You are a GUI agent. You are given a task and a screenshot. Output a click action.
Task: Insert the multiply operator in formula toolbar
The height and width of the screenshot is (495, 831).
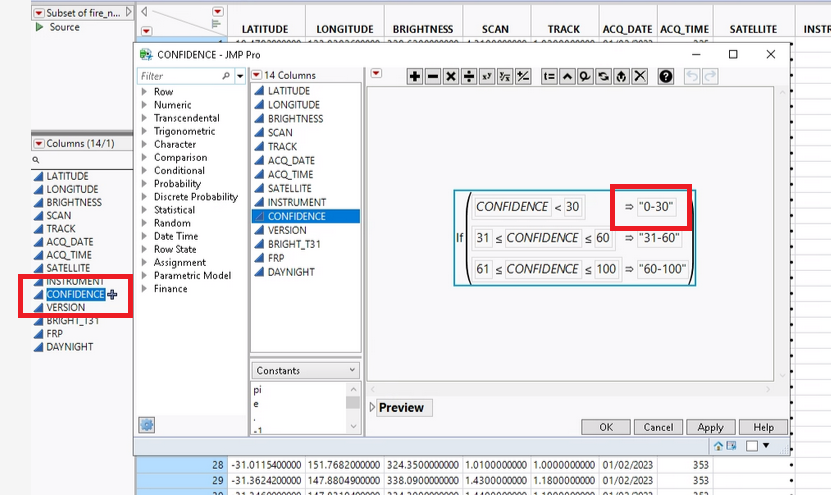pos(450,76)
